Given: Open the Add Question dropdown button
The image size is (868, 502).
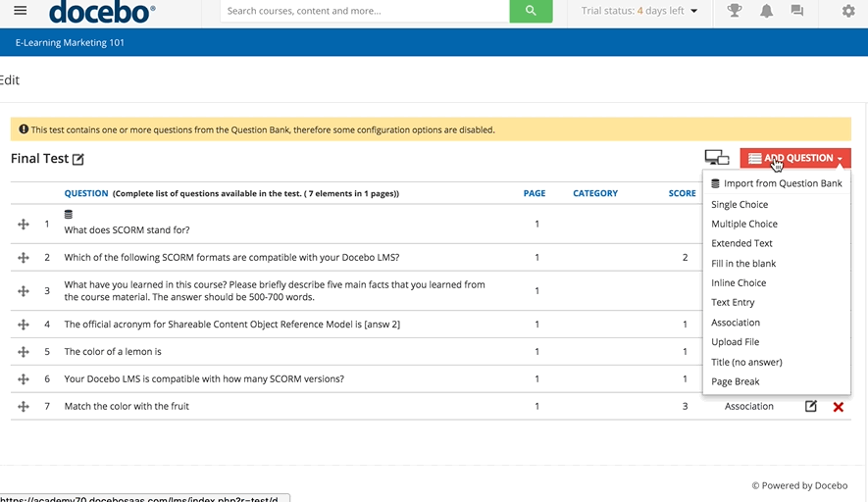Looking at the screenshot, I should click(794, 158).
